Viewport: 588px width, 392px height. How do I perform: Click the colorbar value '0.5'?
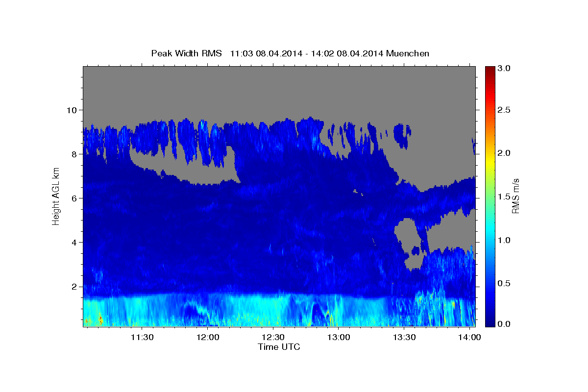[x=505, y=283]
